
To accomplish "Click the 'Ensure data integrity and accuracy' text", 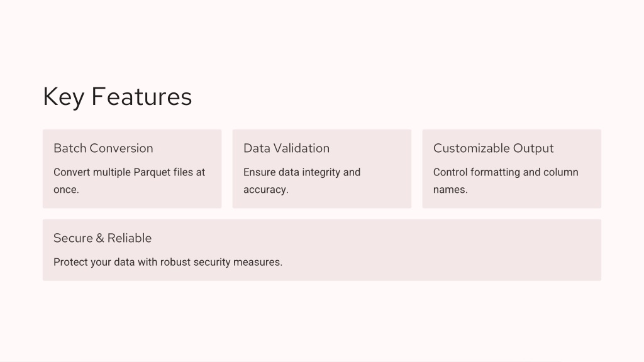I will 302,180.
